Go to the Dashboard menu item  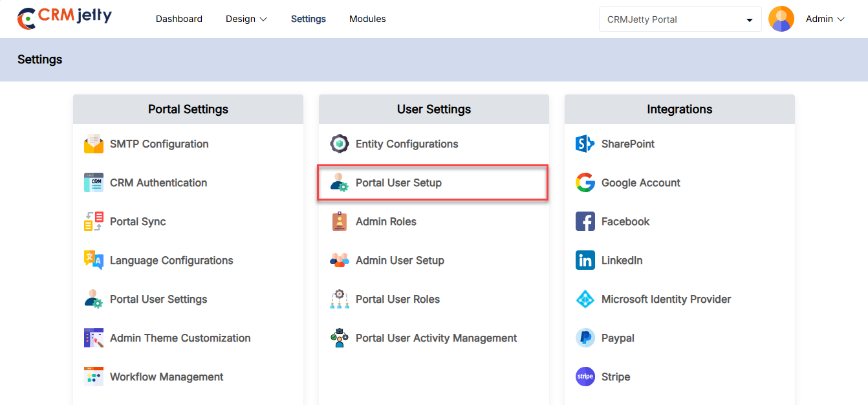pos(179,19)
